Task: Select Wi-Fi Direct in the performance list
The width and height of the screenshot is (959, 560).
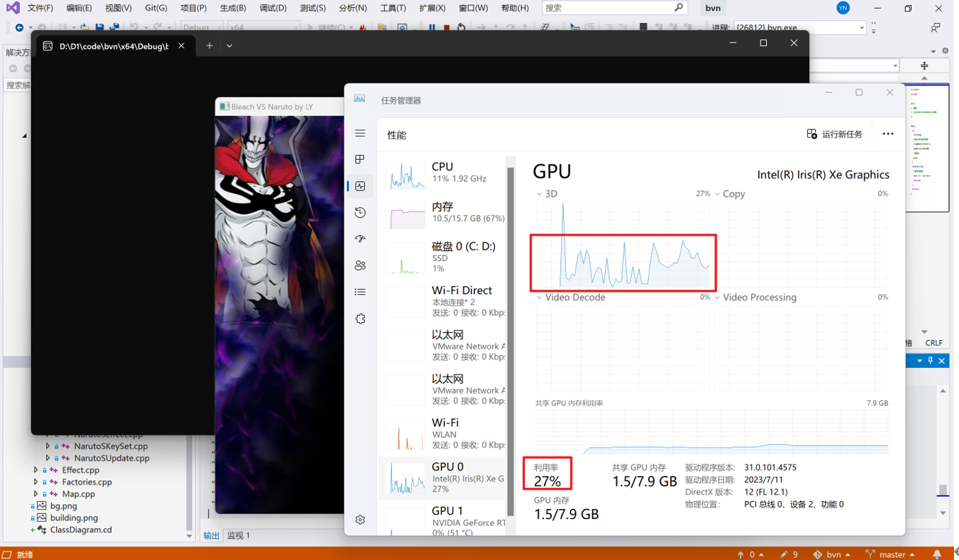Action: [x=442, y=301]
